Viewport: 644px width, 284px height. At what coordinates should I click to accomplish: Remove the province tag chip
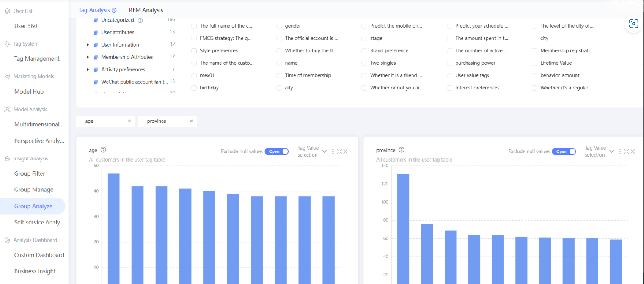(x=192, y=121)
